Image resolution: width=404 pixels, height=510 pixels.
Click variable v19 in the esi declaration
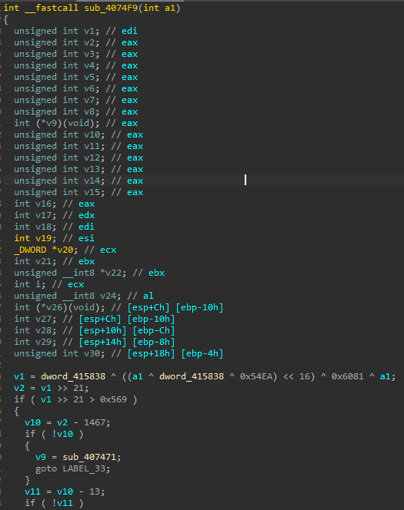43,238
